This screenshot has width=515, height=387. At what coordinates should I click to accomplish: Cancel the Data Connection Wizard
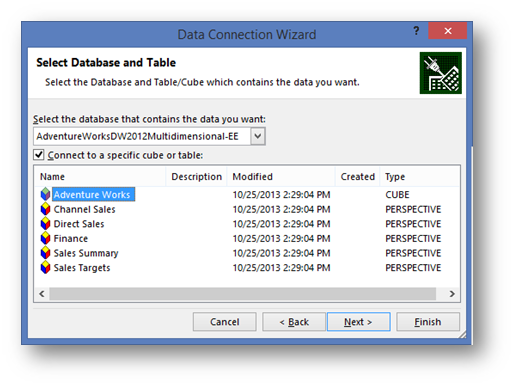point(224,322)
